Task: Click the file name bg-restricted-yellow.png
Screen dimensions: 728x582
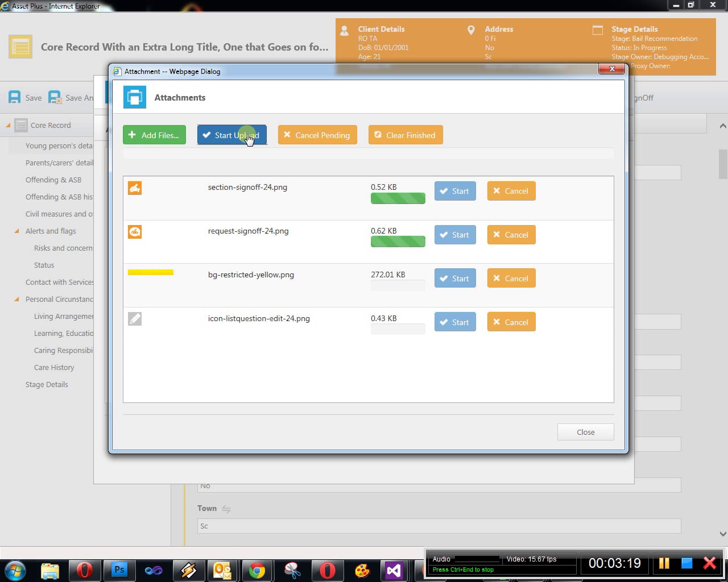Action: [251, 275]
